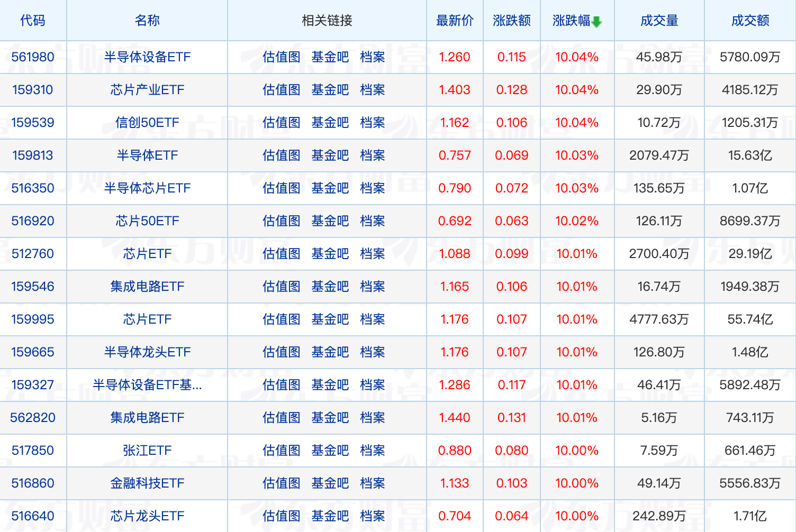Open 芯片ETF page in 159995 row
This screenshot has height=532, width=796.
(147, 319)
